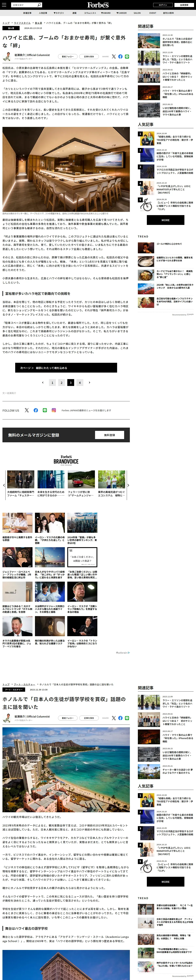Click the 会員登録 button
The width and height of the screenshot is (196, 980).
coord(184,5)
